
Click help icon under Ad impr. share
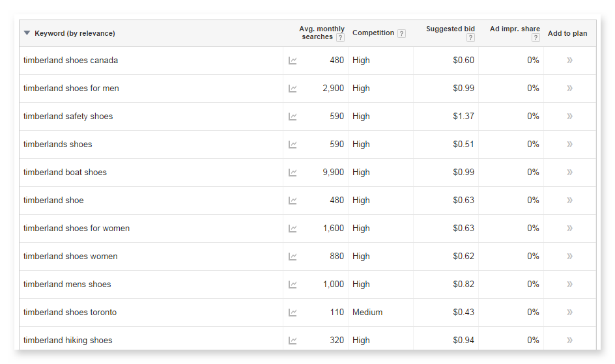pyautogui.click(x=536, y=38)
